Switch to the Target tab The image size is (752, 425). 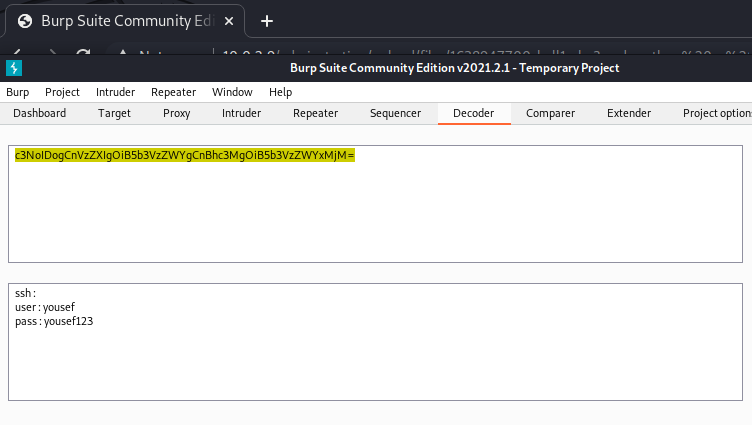point(114,113)
